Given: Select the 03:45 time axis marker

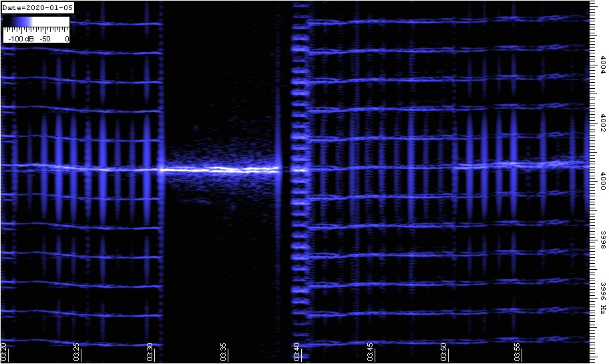Looking at the screenshot, I should (370, 352).
